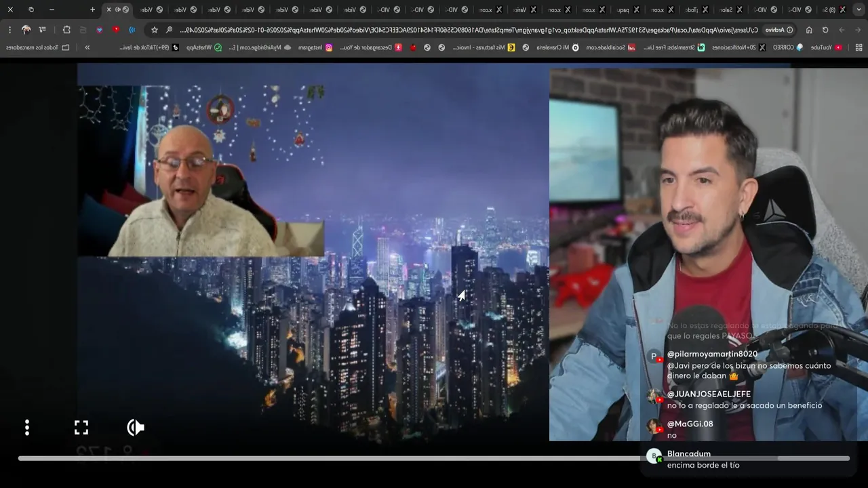Open the MyAirBridge.com bookmark
Viewport: 868px width, 488px height.
[x=260, y=47]
